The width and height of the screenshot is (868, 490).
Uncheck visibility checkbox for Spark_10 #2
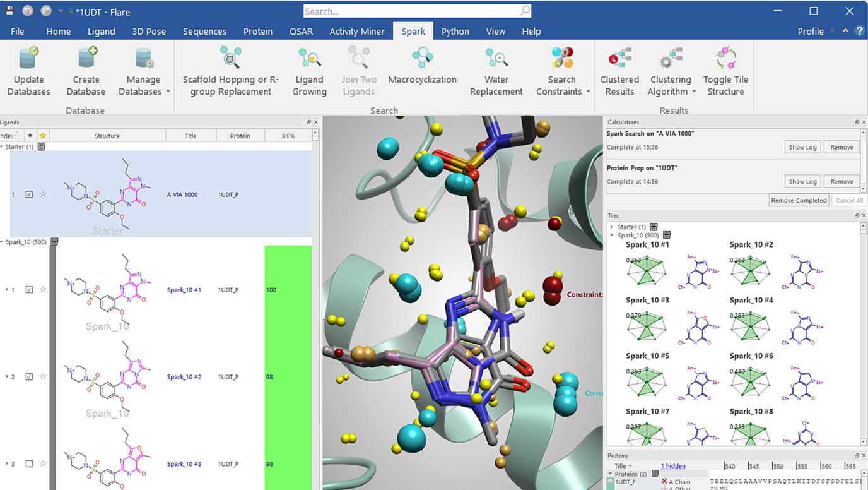29,377
